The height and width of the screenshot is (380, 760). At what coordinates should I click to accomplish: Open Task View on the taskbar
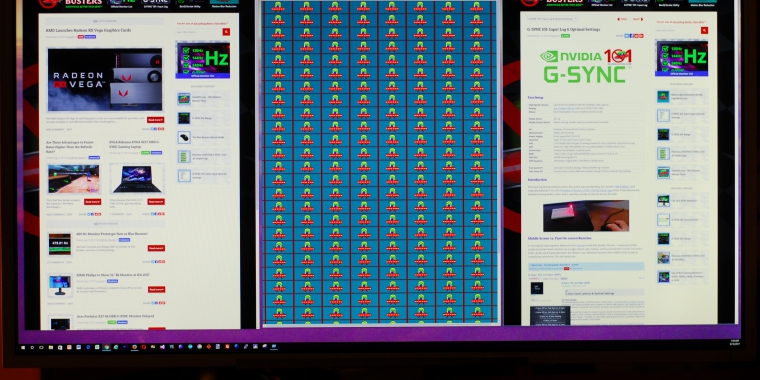pos(41,347)
